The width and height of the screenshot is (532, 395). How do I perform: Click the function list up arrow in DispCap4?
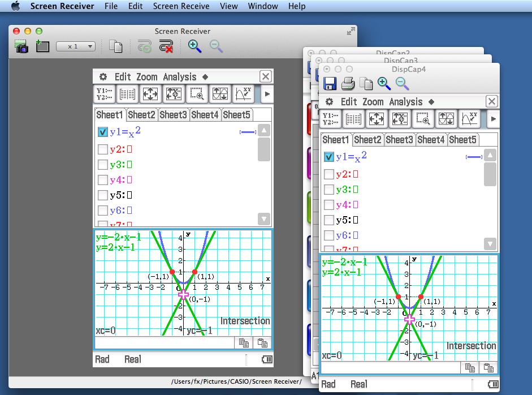[490, 155]
